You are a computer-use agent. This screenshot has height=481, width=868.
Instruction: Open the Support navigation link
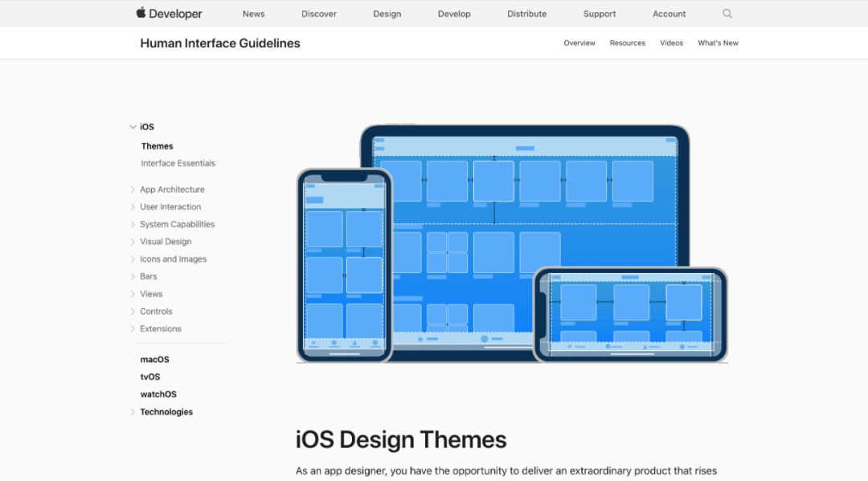(600, 14)
